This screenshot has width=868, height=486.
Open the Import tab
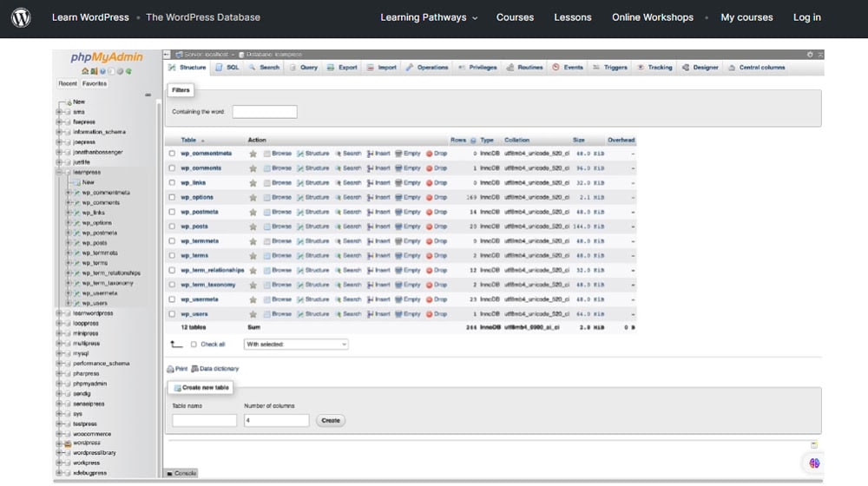pos(381,68)
